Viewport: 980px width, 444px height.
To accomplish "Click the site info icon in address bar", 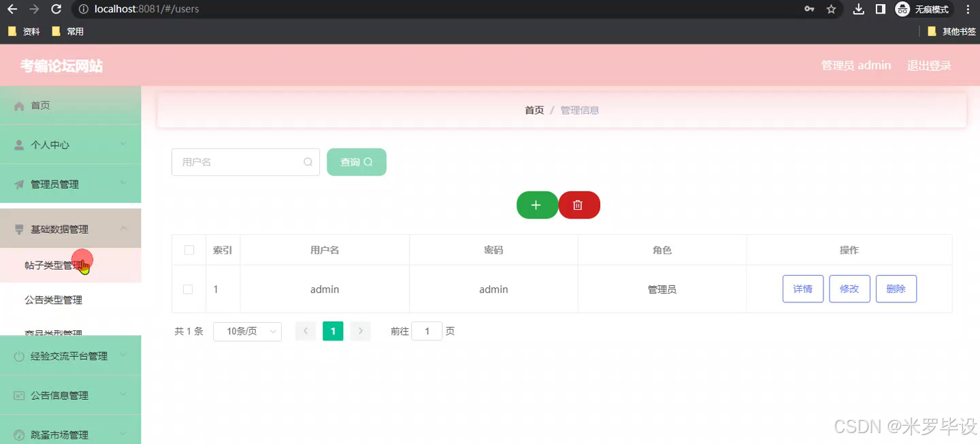I will pos(83,10).
